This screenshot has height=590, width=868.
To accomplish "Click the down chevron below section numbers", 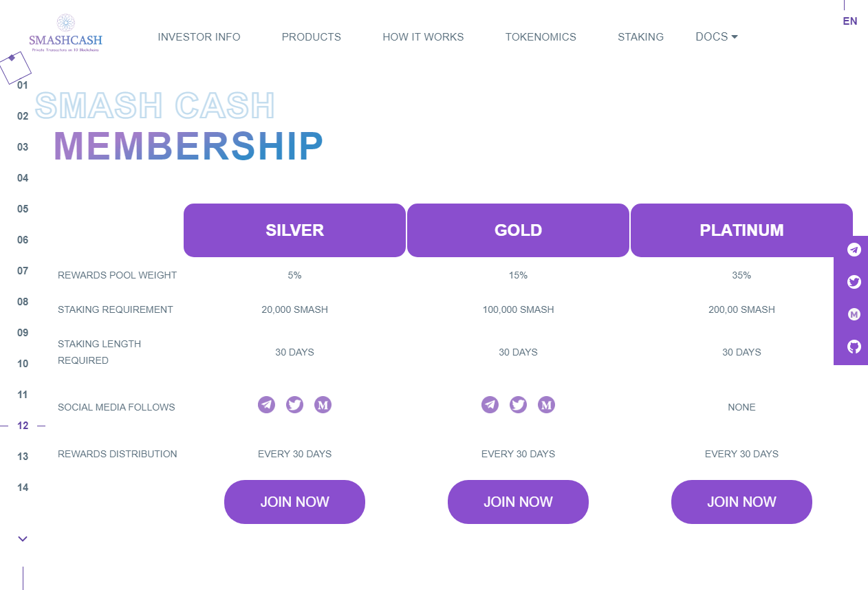I will 23,539.
